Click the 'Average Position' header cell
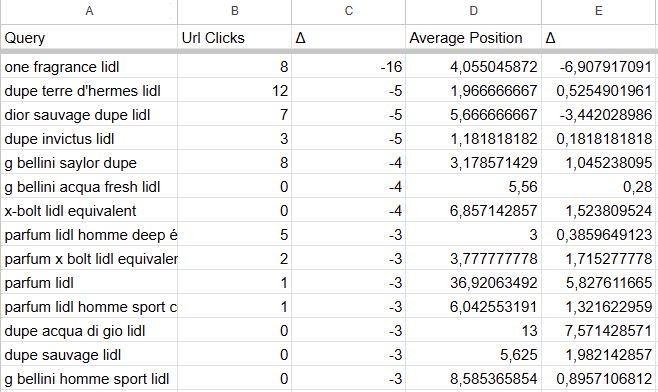 [x=473, y=38]
